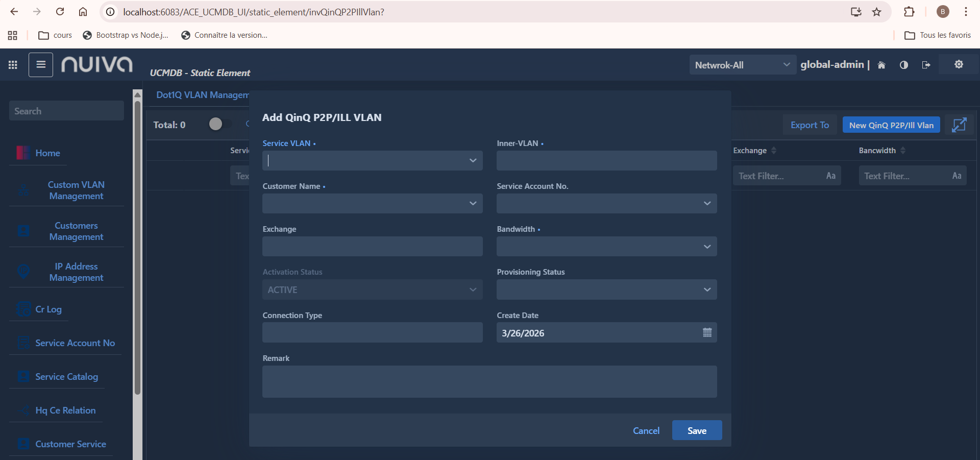Toggle case-sensitive Aa on Bandwidth filter
This screenshot has width=980, height=460.
[x=957, y=176]
